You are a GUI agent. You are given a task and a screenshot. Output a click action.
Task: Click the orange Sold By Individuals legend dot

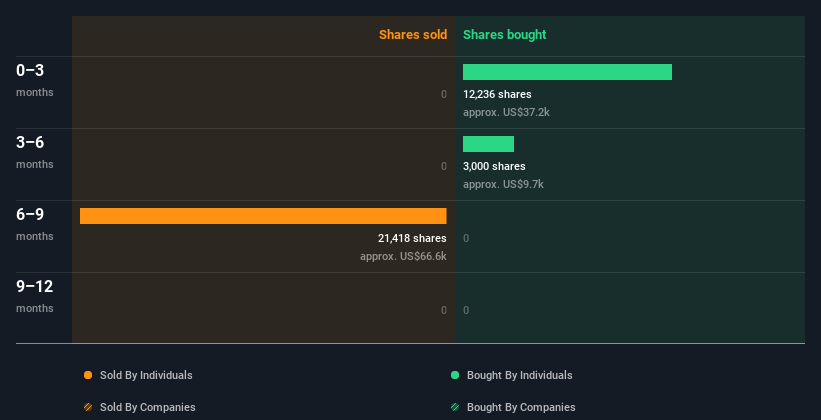88,375
